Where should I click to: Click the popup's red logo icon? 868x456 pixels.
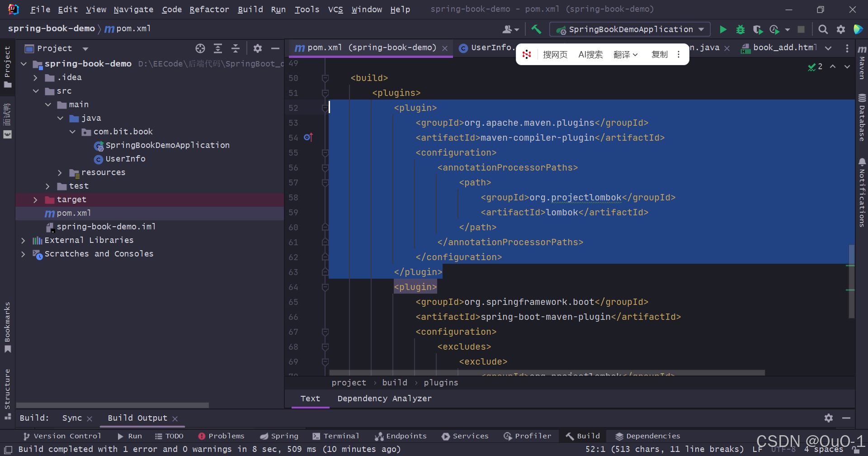[x=527, y=54]
